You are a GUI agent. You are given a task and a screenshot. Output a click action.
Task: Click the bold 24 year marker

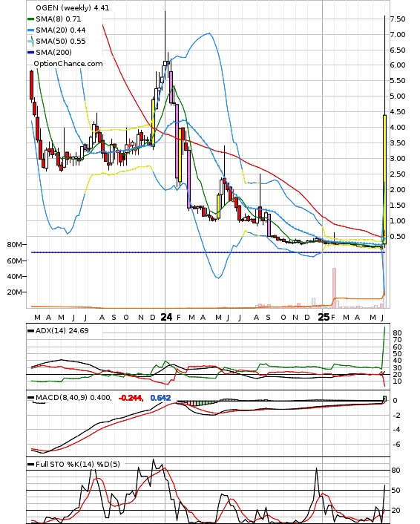(166, 317)
